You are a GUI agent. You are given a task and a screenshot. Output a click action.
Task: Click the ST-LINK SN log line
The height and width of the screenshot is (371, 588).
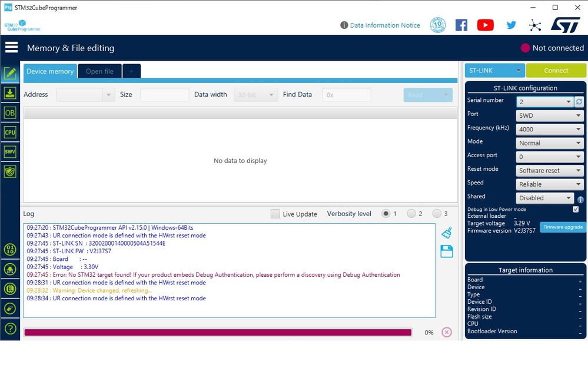tap(96, 243)
